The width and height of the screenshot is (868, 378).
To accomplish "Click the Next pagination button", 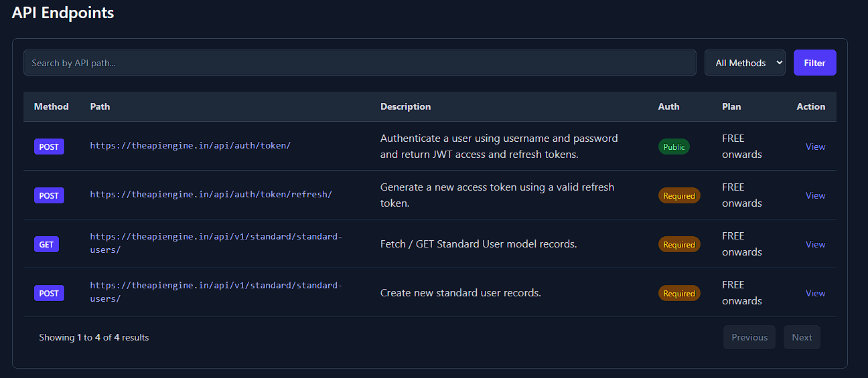I will pyautogui.click(x=802, y=337).
